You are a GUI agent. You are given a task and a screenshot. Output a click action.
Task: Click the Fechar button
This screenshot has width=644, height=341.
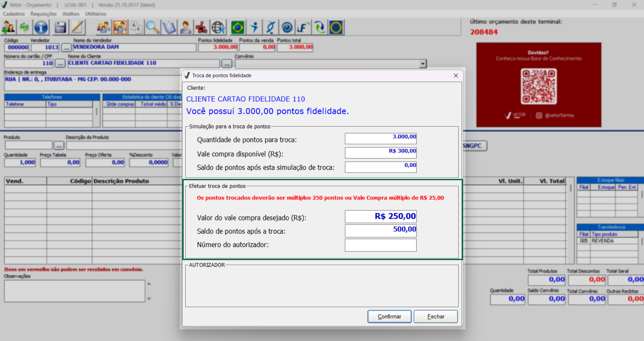click(436, 316)
